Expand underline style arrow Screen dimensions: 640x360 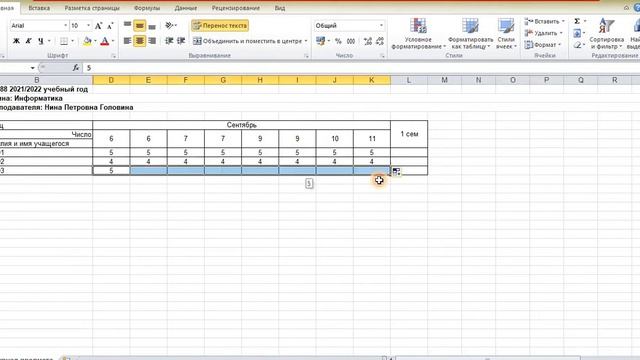click(49, 41)
